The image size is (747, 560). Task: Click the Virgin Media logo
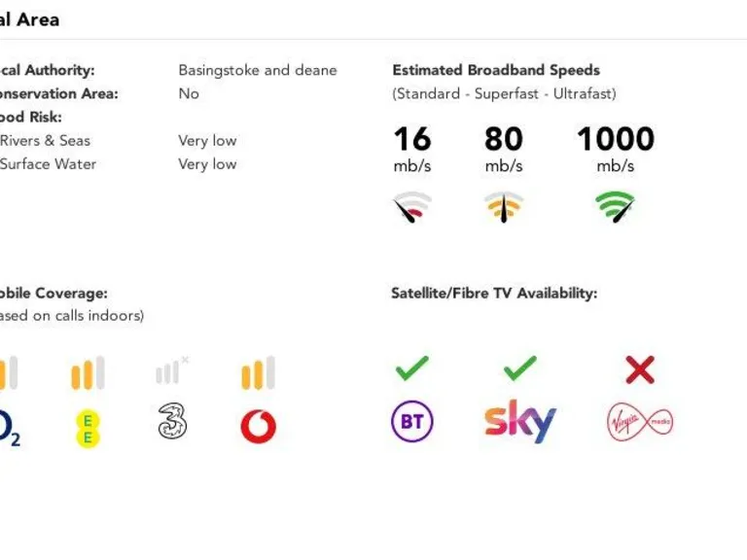click(640, 421)
